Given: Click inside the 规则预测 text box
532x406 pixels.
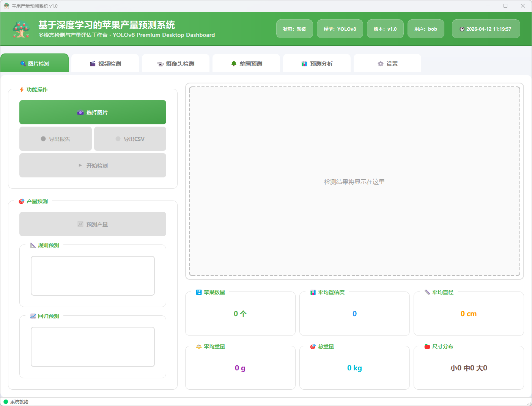Looking at the screenshot, I should pos(93,276).
